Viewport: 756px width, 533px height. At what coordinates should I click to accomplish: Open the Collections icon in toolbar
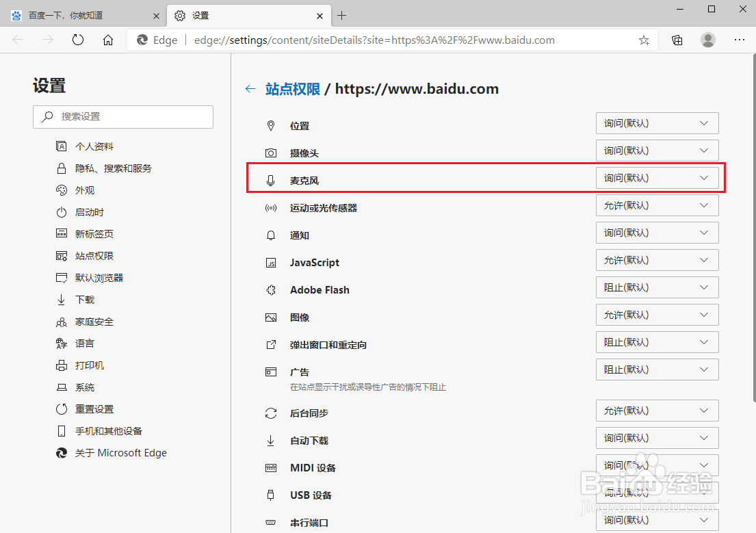677,40
